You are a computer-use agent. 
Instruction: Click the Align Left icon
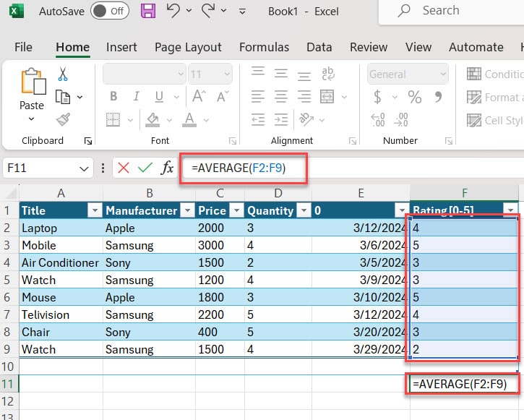click(x=258, y=97)
